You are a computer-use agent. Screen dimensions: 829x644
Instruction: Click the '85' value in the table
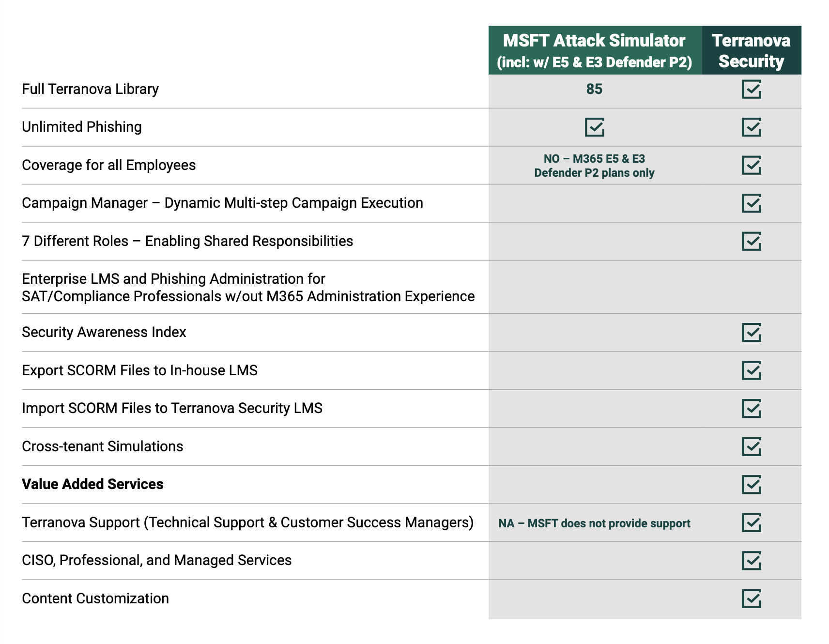594,89
